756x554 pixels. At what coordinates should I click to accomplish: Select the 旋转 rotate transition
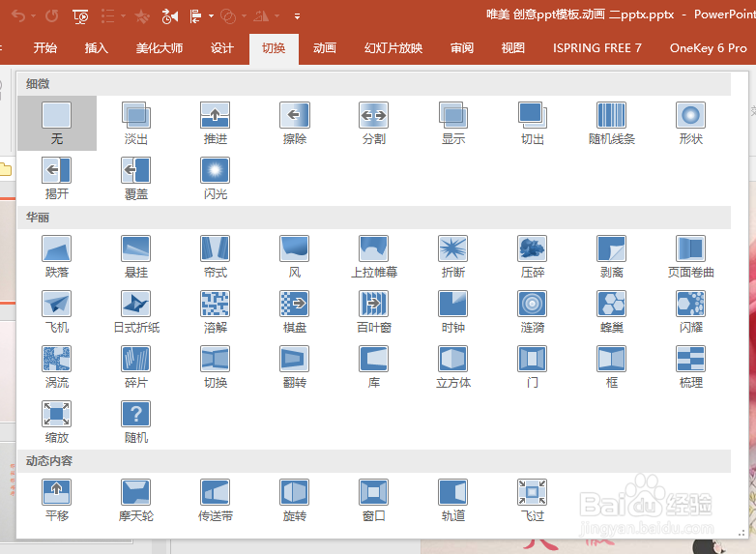click(295, 501)
